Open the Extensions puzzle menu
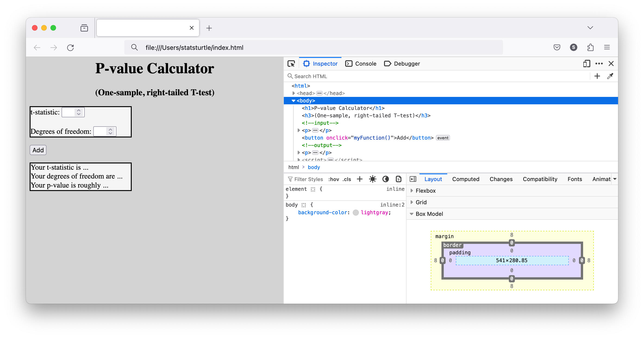 click(x=590, y=47)
